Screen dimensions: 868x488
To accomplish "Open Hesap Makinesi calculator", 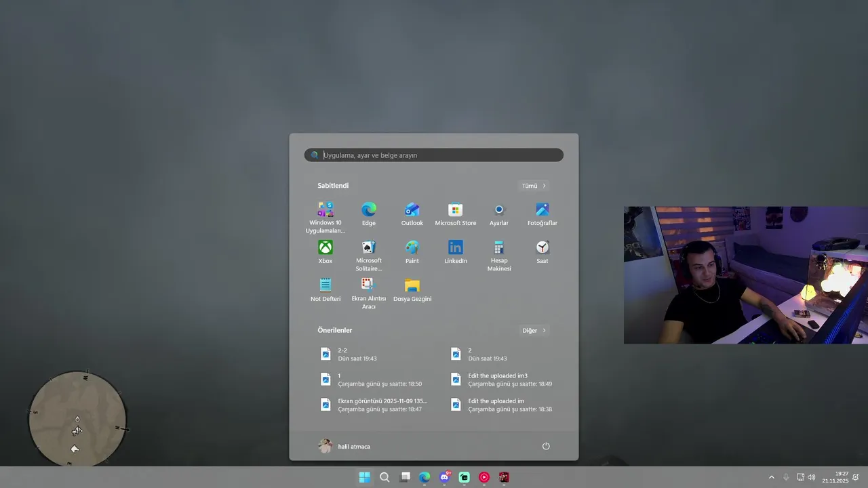I will (499, 256).
